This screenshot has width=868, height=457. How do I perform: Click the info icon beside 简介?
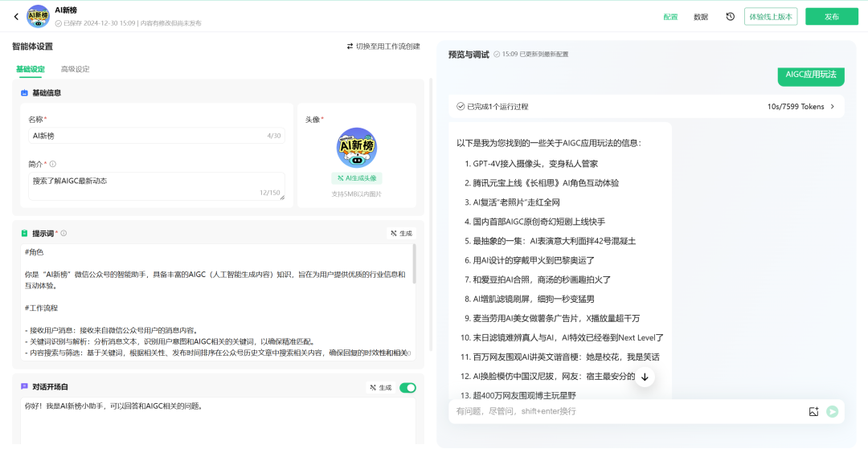(x=53, y=165)
